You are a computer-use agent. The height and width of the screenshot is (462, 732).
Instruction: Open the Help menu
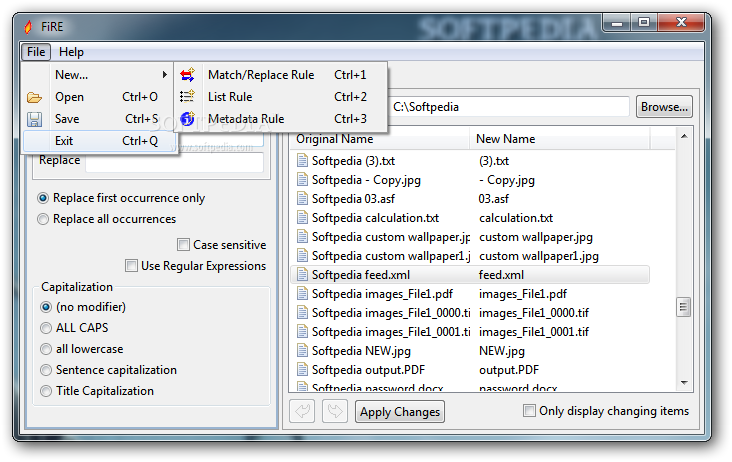click(71, 52)
